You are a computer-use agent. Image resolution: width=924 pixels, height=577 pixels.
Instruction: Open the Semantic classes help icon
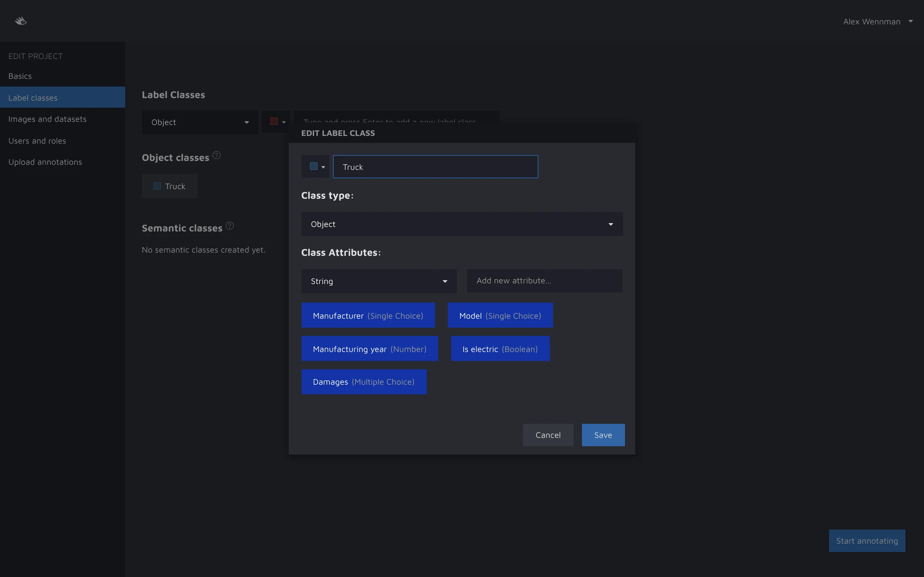click(x=229, y=226)
